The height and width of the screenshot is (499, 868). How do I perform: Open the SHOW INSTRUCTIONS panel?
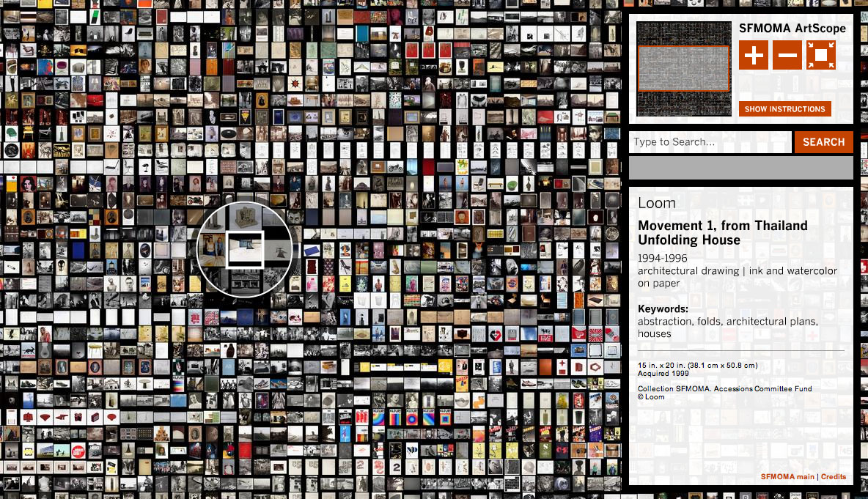[x=785, y=108]
